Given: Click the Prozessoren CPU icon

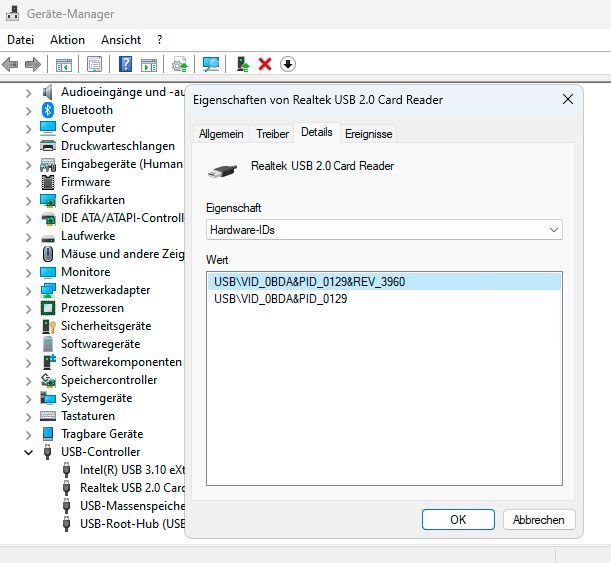Looking at the screenshot, I should (48, 308).
